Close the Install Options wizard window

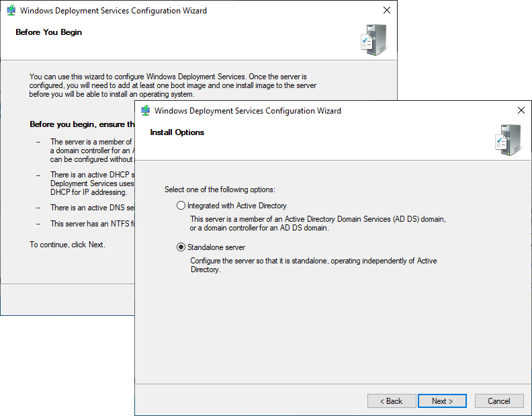pyautogui.click(x=521, y=110)
